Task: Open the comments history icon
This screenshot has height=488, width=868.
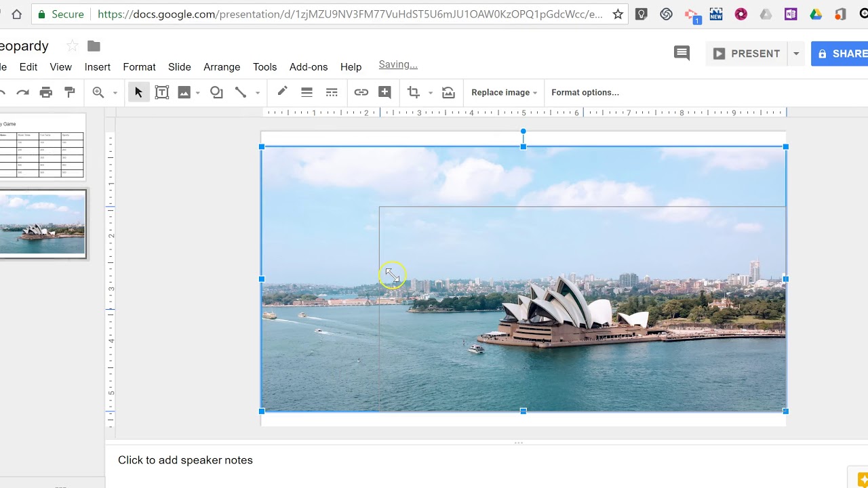Action: (x=682, y=54)
